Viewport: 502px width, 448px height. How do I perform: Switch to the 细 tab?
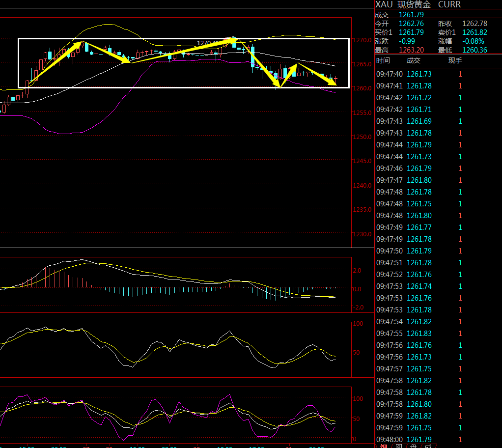[384, 446]
